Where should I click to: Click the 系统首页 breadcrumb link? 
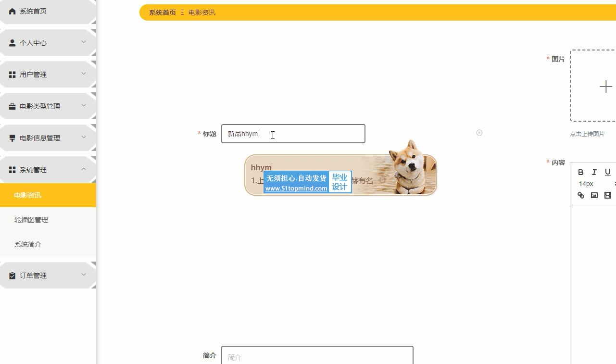pos(163,13)
